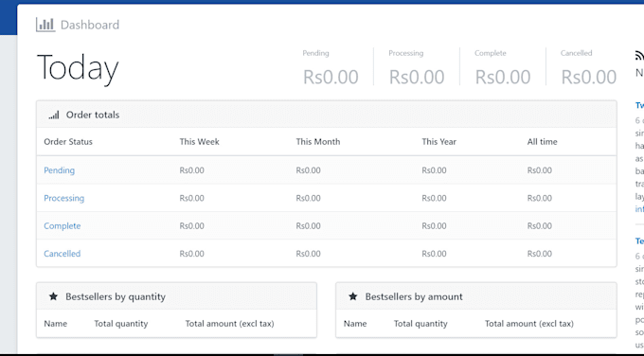Viewport: 644px width, 356px height.
Task: Click the Pending row This Year value
Action: [434, 170]
